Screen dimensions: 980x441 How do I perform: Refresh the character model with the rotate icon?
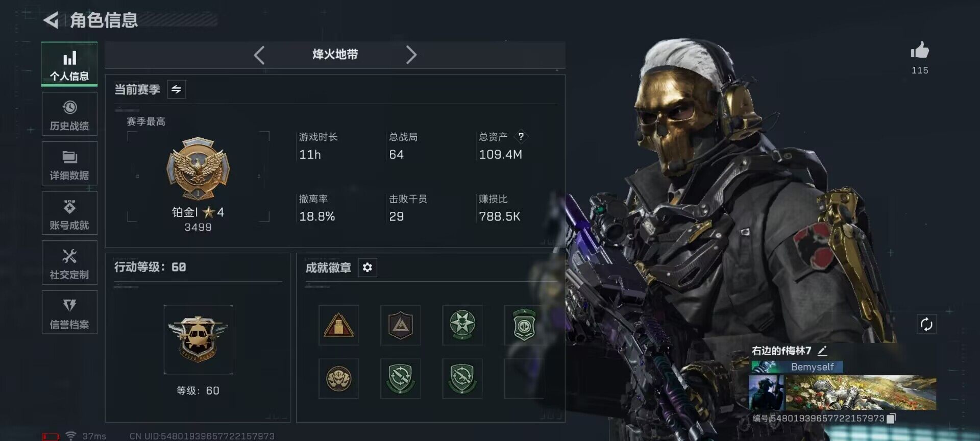click(926, 324)
